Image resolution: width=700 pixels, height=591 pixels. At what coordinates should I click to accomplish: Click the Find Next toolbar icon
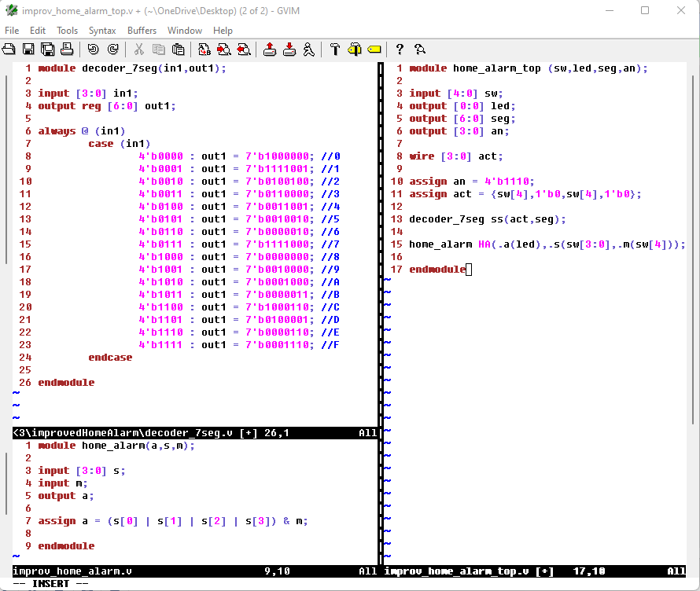click(x=224, y=50)
